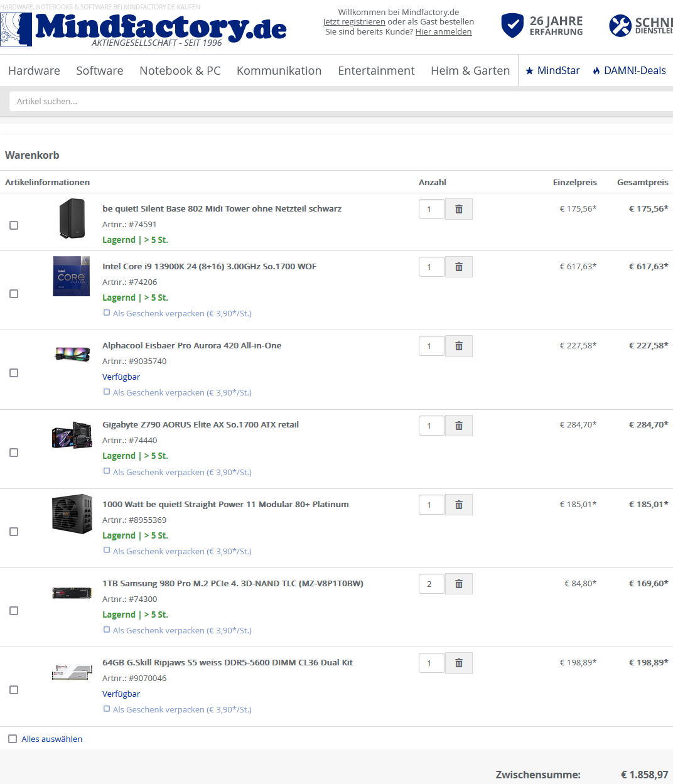
Task: Edit quantity field for Alphacool Eisbaer
Action: (432, 346)
